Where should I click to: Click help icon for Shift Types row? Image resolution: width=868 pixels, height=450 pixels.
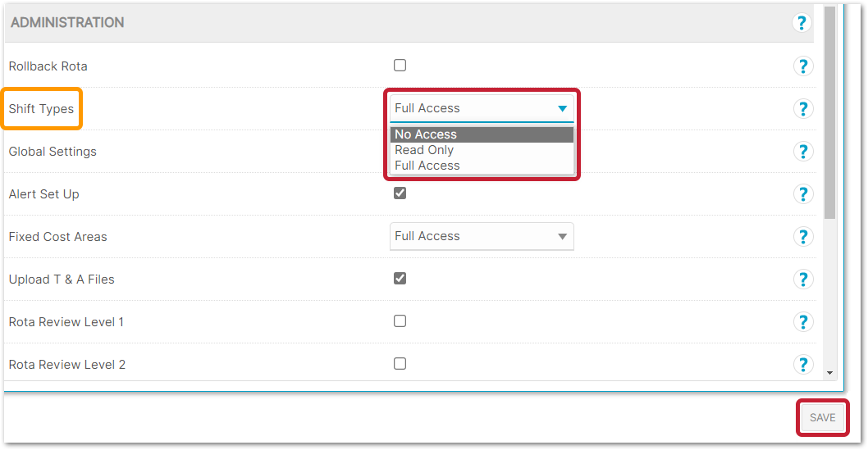click(802, 109)
